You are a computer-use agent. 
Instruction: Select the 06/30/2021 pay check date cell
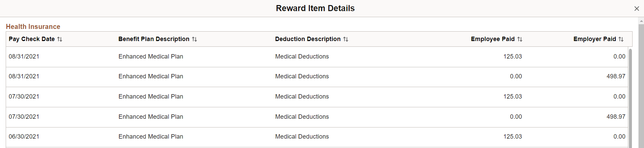(x=24, y=137)
